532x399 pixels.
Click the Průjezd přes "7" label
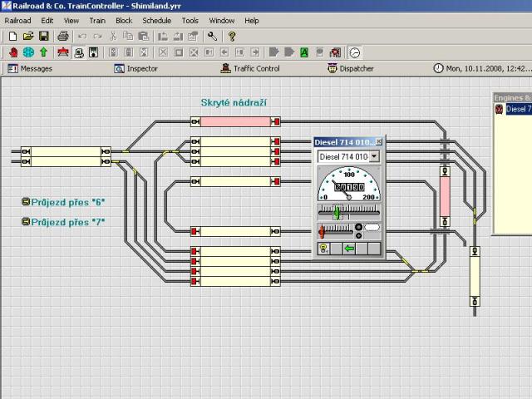point(68,222)
